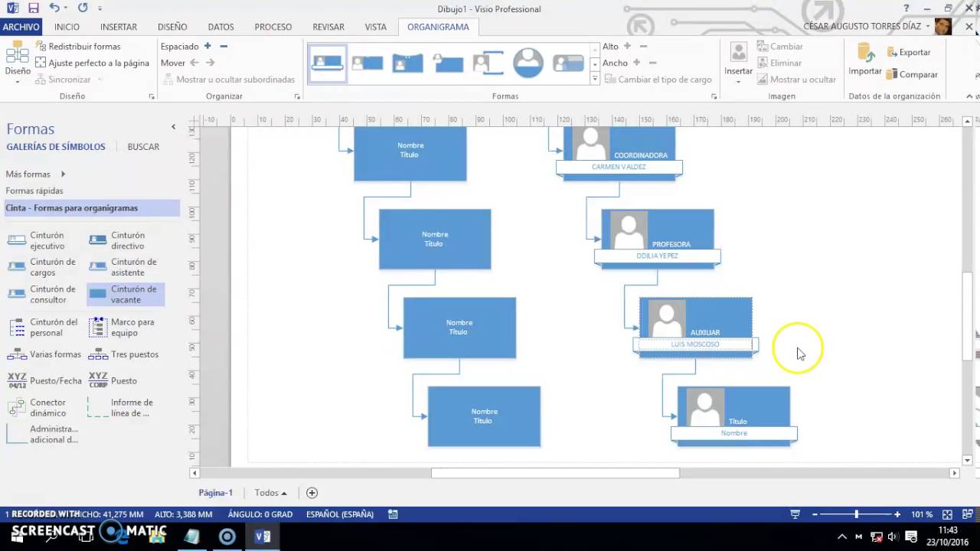Decrease shape height with Alto minus
Viewport: 980px width, 551px height.
[x=643, y=46]
